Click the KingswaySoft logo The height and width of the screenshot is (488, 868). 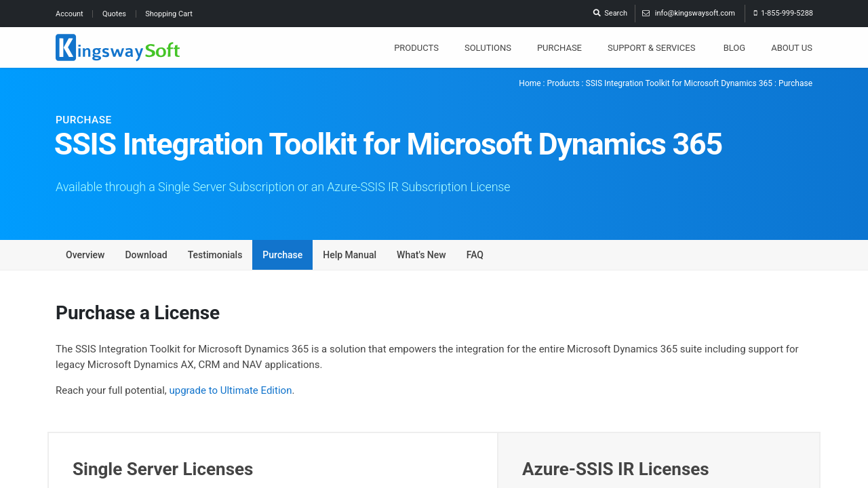click(117, 47)
